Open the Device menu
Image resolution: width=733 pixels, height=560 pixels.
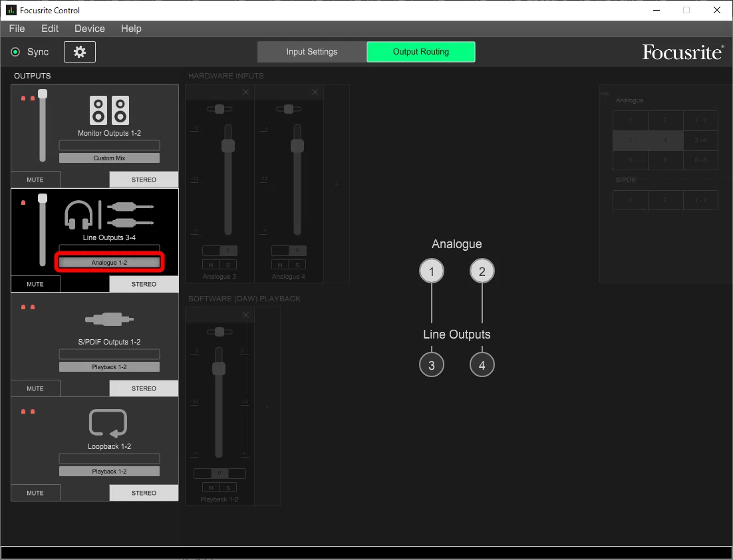click(x=90, y=29)
